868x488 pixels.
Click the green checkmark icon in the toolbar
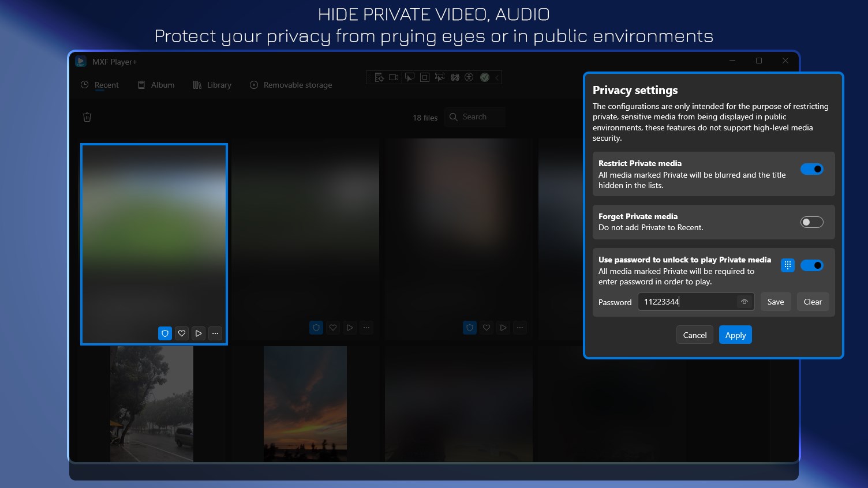coord(485,77)
